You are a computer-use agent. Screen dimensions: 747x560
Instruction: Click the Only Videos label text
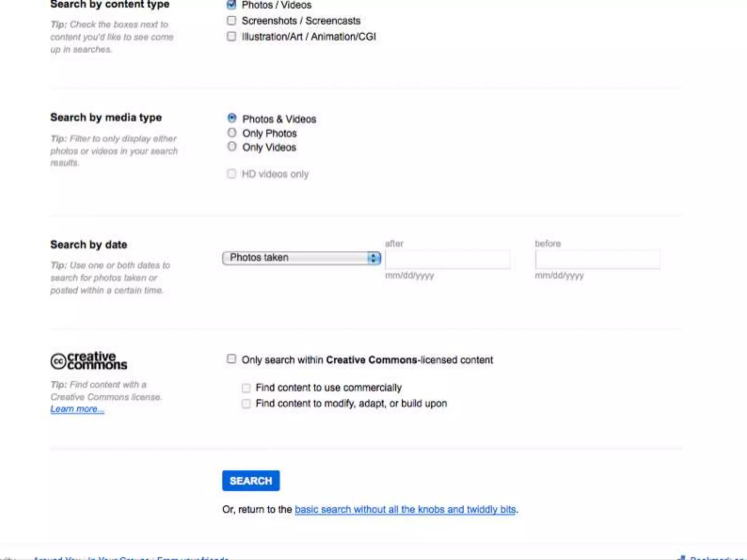(x=269, y=147)
